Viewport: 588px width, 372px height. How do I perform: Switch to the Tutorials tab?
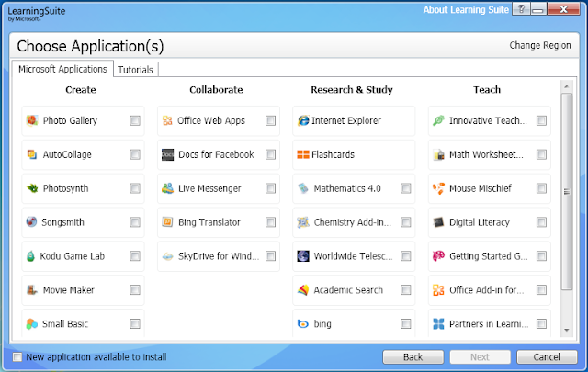(x=136, y=70)
